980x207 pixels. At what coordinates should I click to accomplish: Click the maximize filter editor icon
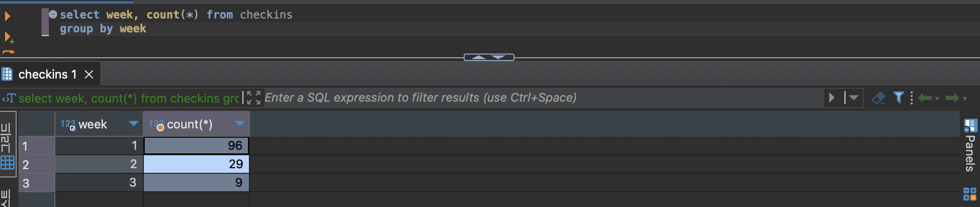coord(253,97)
